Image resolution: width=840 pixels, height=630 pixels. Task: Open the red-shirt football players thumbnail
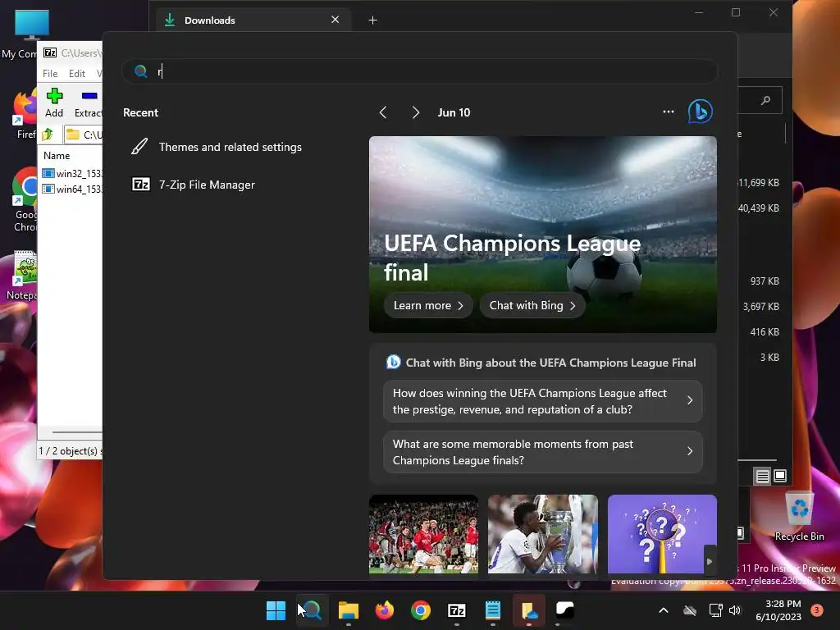[x=424, y=534]
